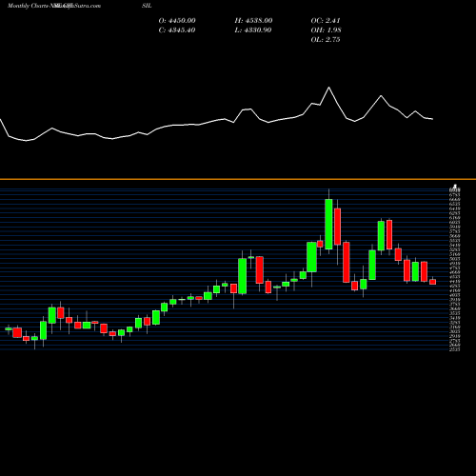Click the bottom price axis label '2535'
The image size is (476, 476).
455,349
